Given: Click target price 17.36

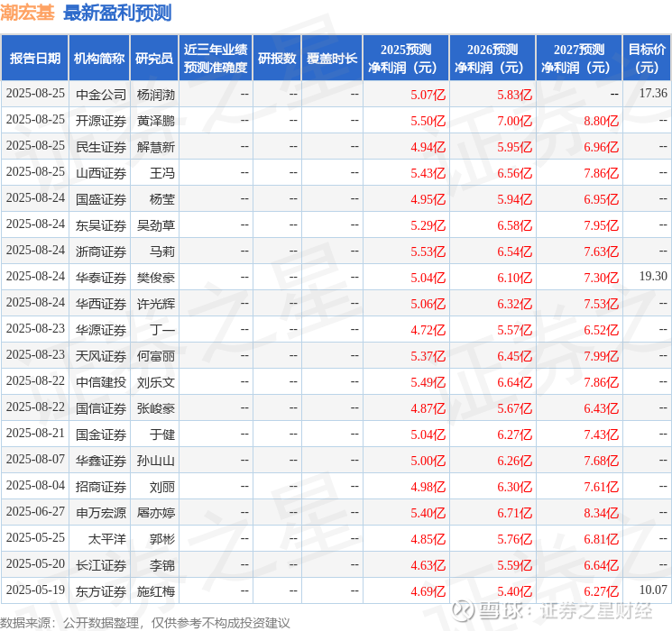Looking at the screenshot, I should (x=653, y=93).
